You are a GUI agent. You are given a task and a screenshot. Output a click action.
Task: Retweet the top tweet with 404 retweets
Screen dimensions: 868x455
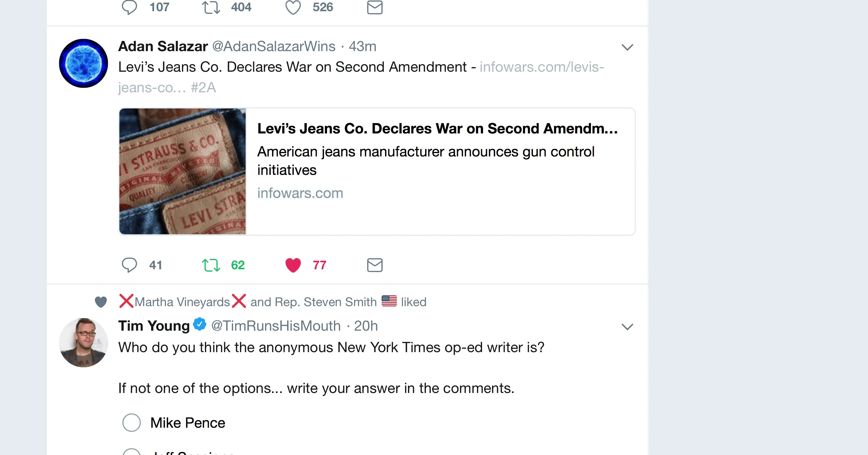(211, 7)
